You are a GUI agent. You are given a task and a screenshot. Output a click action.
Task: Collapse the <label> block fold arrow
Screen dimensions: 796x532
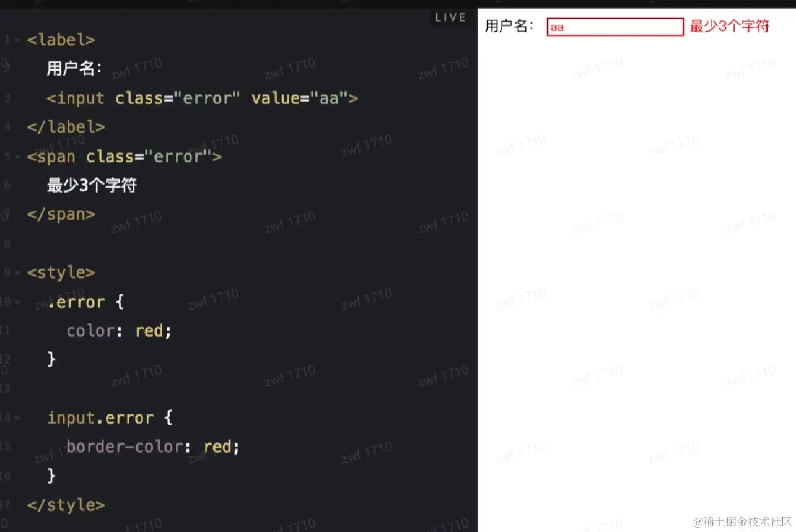coord(17,40)
